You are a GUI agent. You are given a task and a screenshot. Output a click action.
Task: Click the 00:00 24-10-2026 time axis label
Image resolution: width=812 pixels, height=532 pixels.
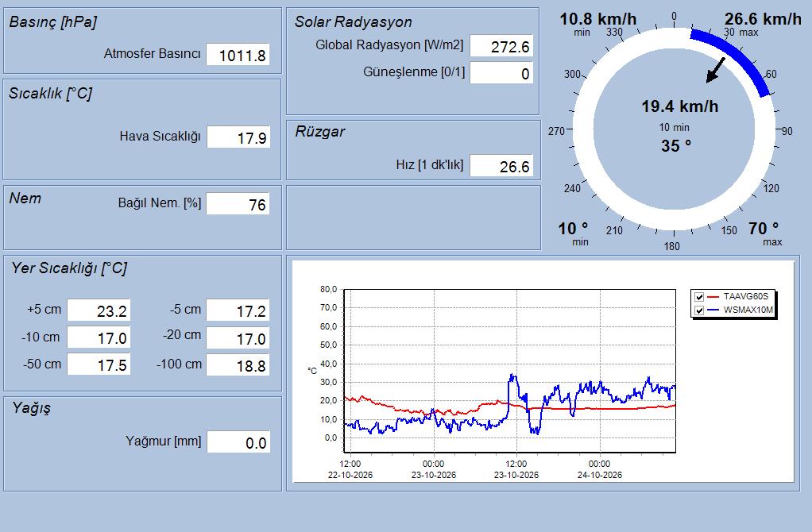(600, 469)
